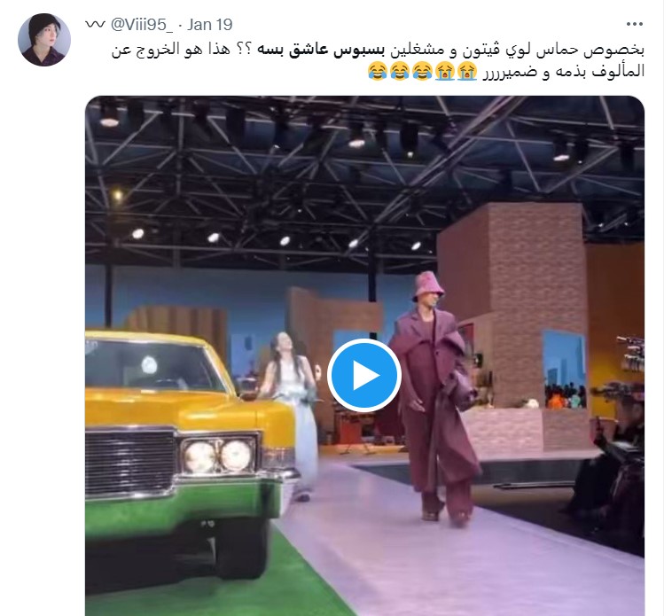The width and height of the screenshot is (672, 616).
Task: Open the @Viii95_ handle link
Action: tap(142, 25)
